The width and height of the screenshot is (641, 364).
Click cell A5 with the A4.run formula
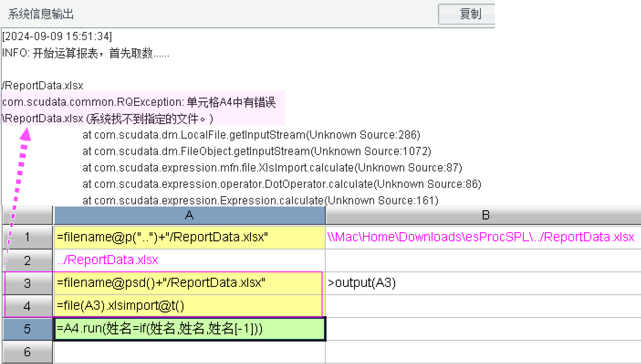click(x=189, y=329)
